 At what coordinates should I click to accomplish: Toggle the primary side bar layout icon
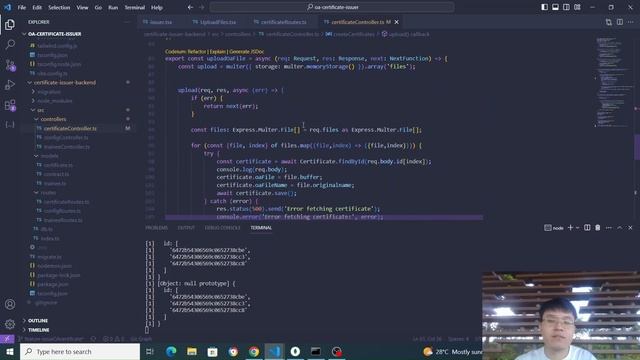pos(544,7)
